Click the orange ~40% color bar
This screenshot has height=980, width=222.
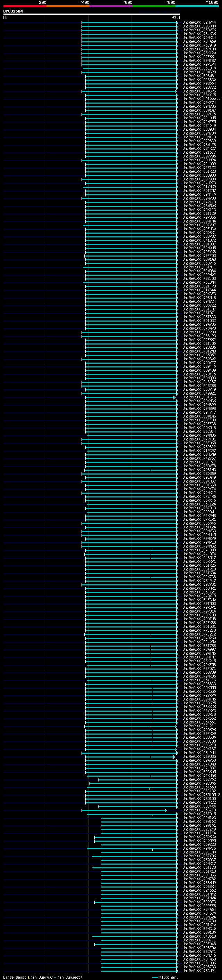[x=68, y=7]
